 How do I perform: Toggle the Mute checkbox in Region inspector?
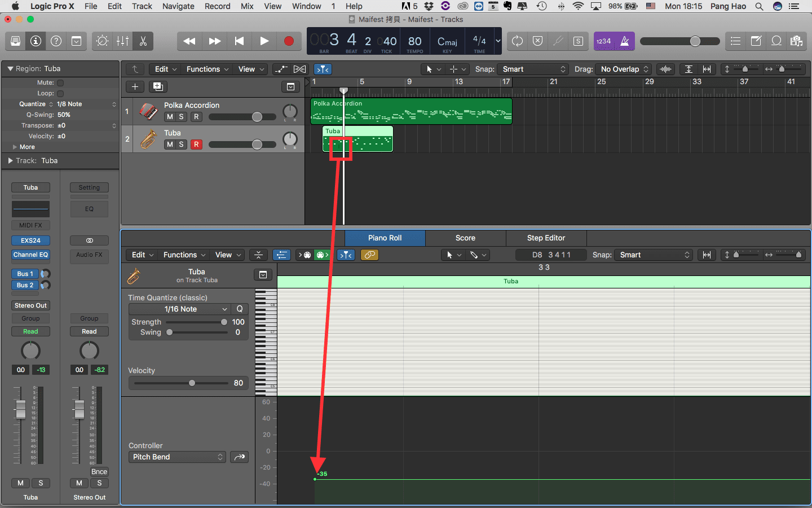pyautogui.click(x=60, y=82)
